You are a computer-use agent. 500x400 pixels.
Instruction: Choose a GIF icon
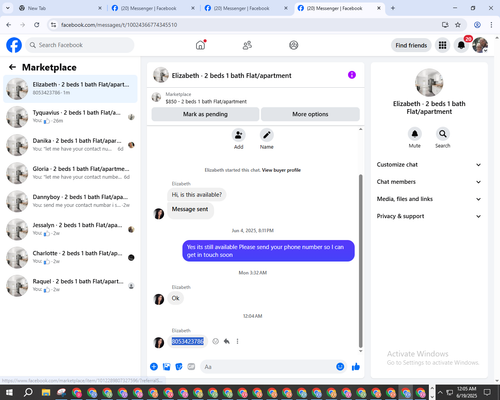point(191,367)
